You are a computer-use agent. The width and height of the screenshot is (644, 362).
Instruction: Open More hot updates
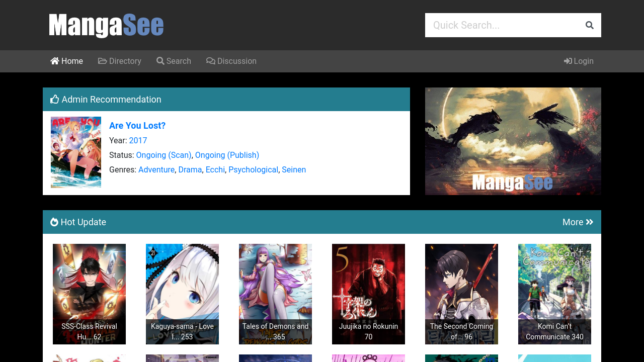pos(578,222)
